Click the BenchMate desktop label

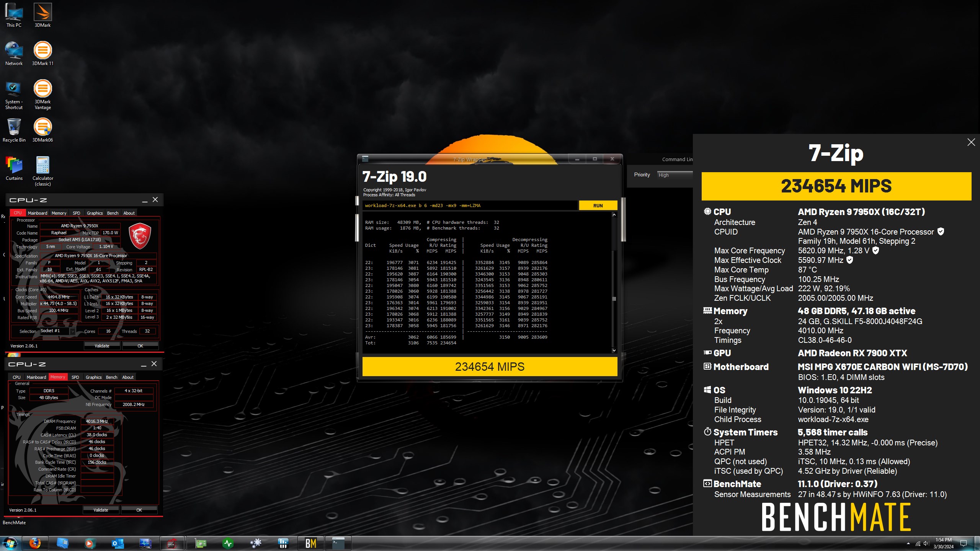coord(14,523)
